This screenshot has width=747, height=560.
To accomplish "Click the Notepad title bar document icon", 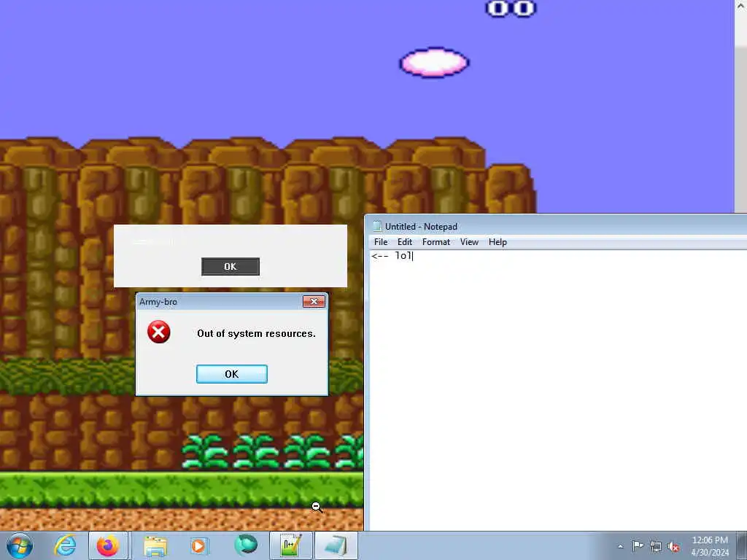I will click(377, 226).
